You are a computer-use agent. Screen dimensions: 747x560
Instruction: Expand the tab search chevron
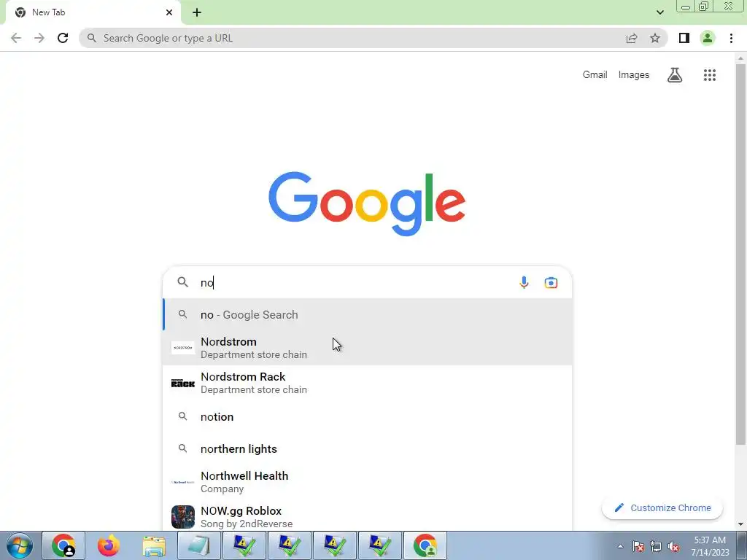click(659, 12)
